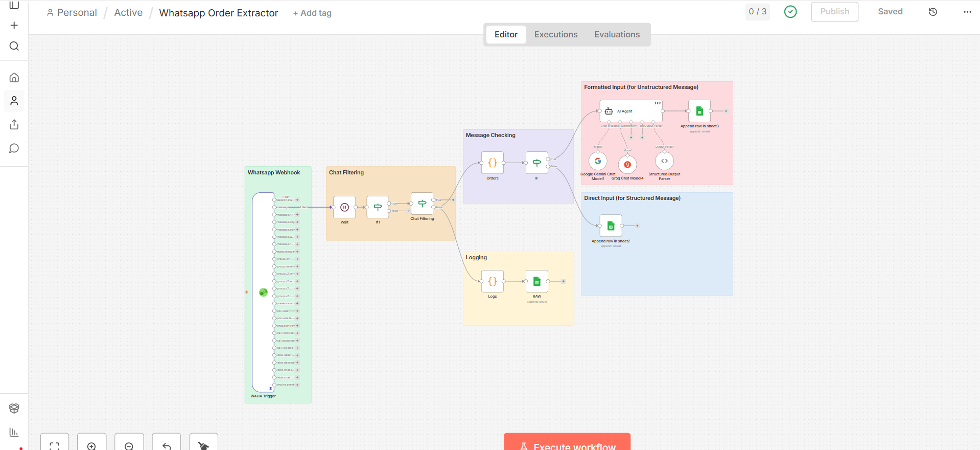Open the Wait node in Chat Filtering
Screen dimensions: 980x450
[344, 207]
